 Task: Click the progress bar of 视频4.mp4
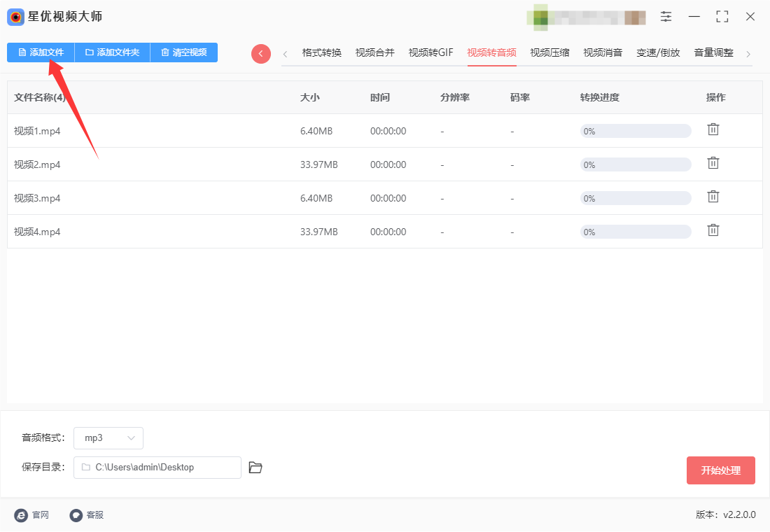[636, 232]
